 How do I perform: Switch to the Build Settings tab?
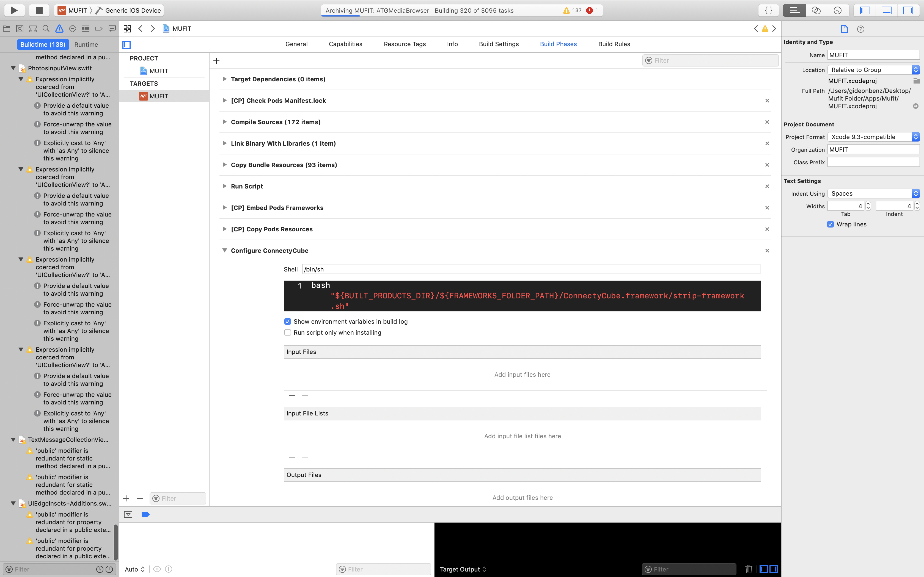pos(499,44)
